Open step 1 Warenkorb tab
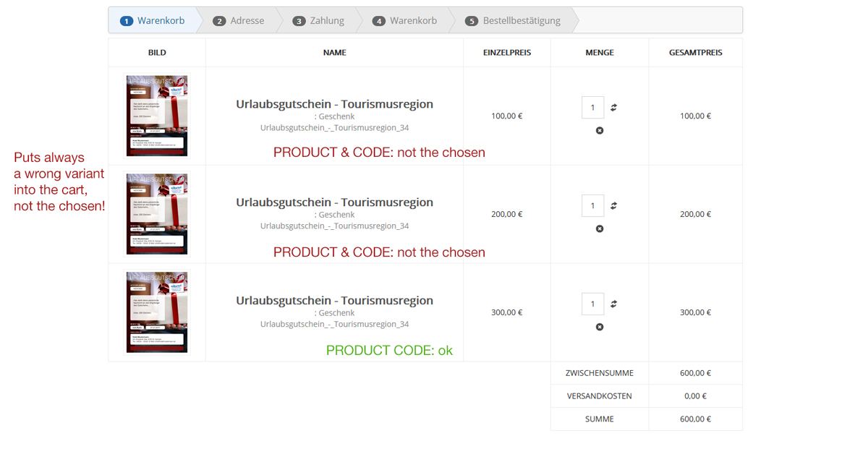The width and height of the screenshot is (868, 449). tap(153, 21)
